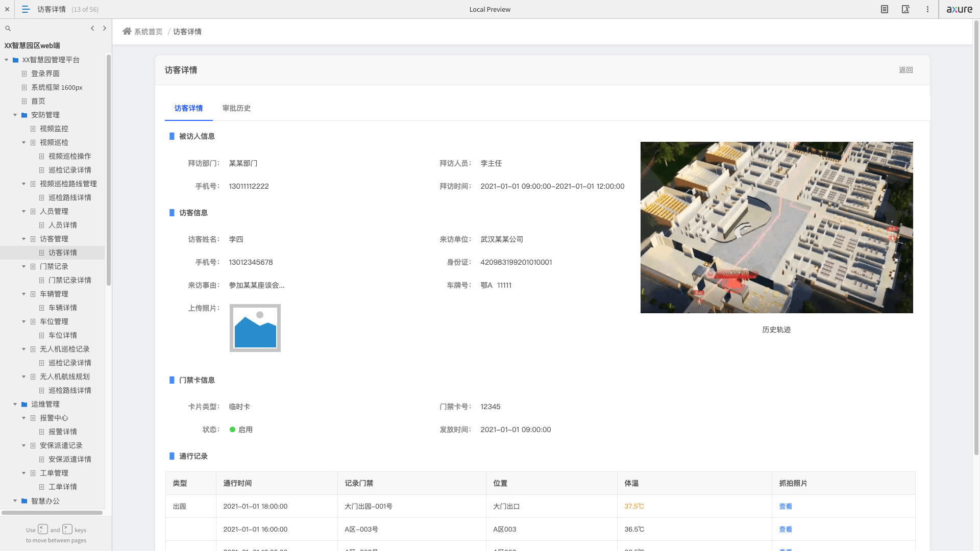
Task: Click the 启用 status value
Action: point(246,430)
